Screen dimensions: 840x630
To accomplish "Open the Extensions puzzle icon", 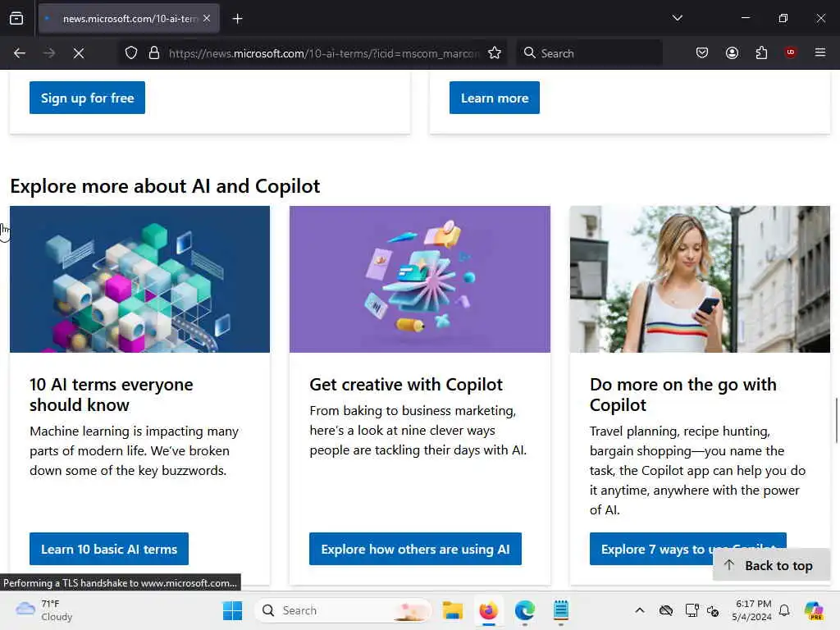I will [761, 53].
